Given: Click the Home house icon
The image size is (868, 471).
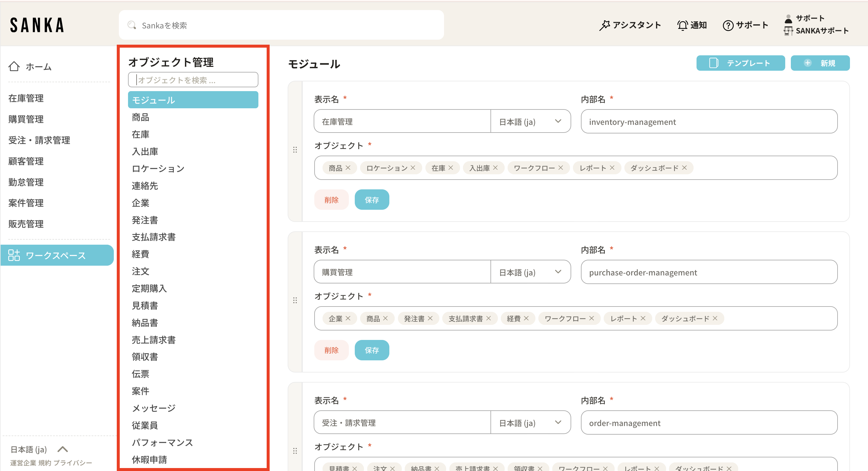Looking at the screenshot, I should [x=14, y=66].
